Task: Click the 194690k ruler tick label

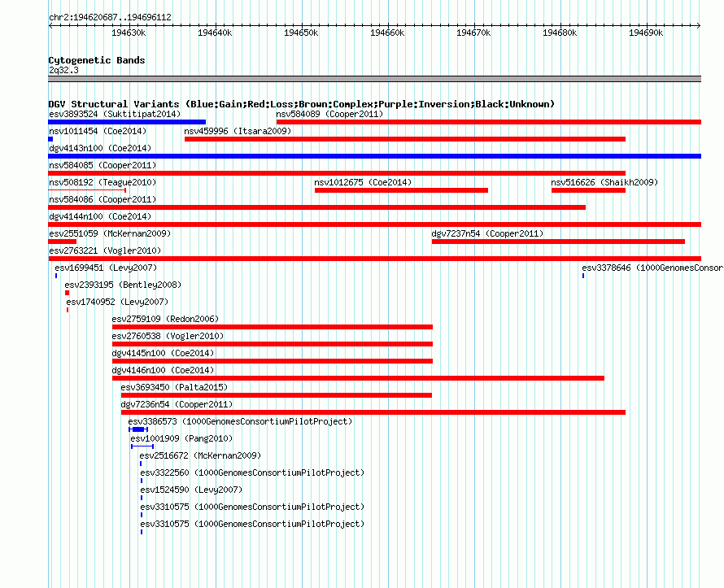Action: click(x=646, y=33)
